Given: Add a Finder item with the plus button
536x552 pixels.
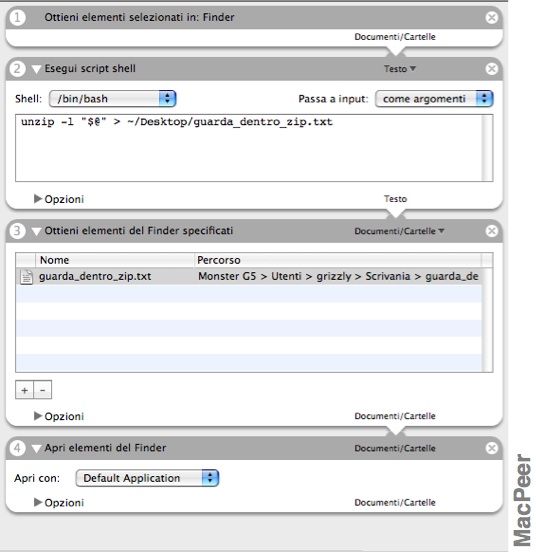Looking at the screenshot, I should (x=24, y=390).
